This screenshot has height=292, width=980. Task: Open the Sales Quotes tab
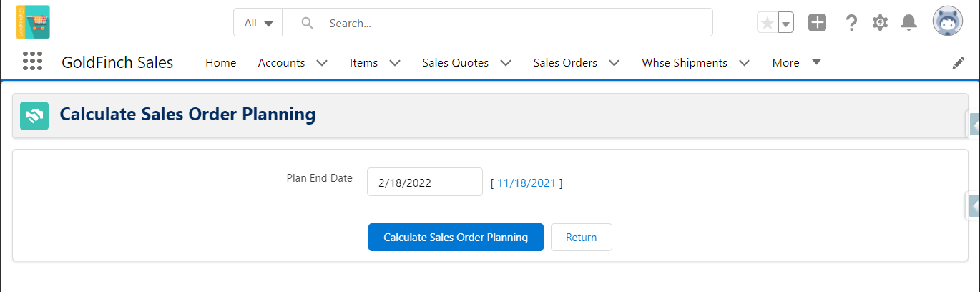(x=456, y=63)
